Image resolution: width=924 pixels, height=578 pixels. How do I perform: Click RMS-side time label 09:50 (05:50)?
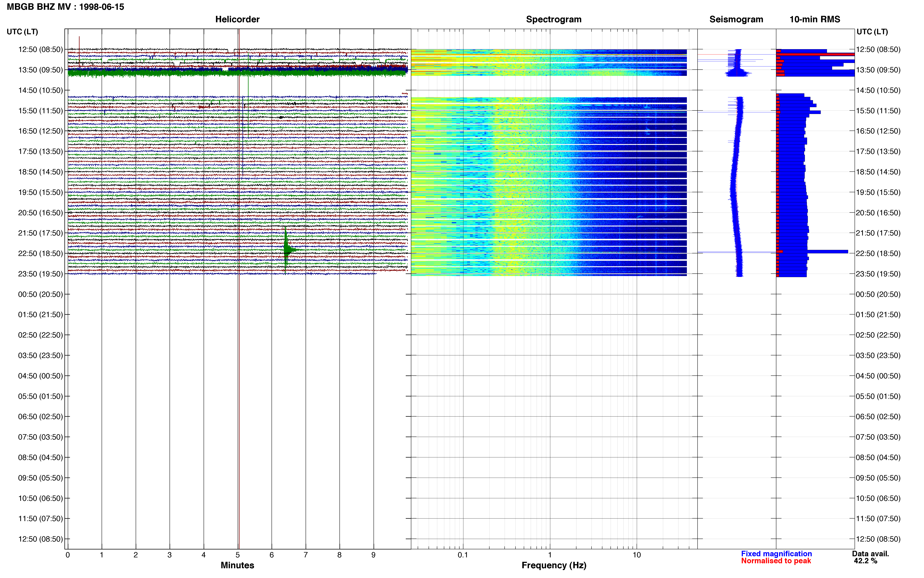click(878, 478)
